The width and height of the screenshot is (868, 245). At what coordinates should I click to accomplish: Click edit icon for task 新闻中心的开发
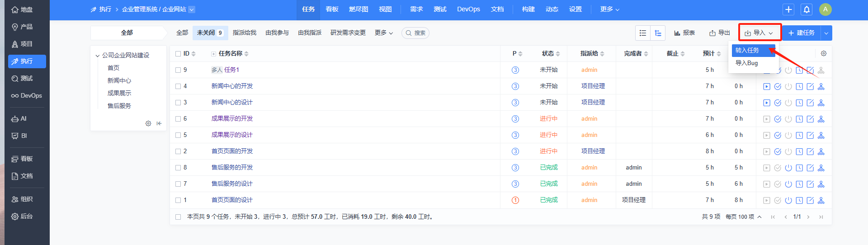pos(810,86)
